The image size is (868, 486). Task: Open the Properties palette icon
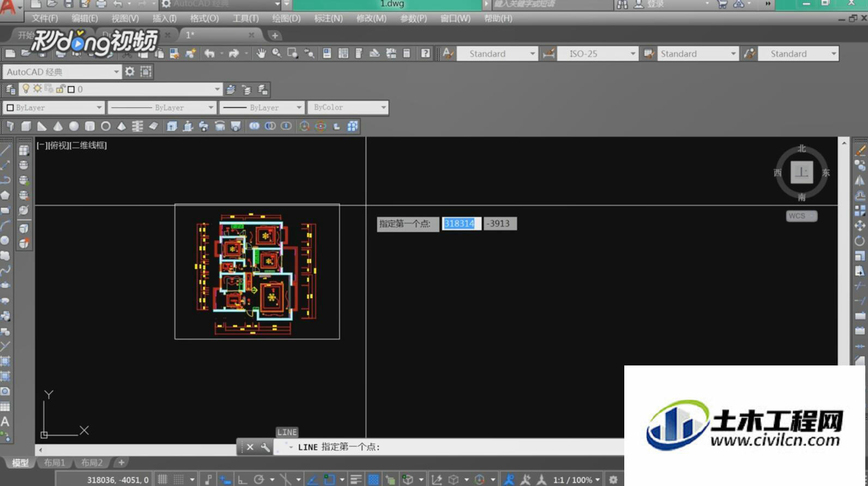[327, 53]
